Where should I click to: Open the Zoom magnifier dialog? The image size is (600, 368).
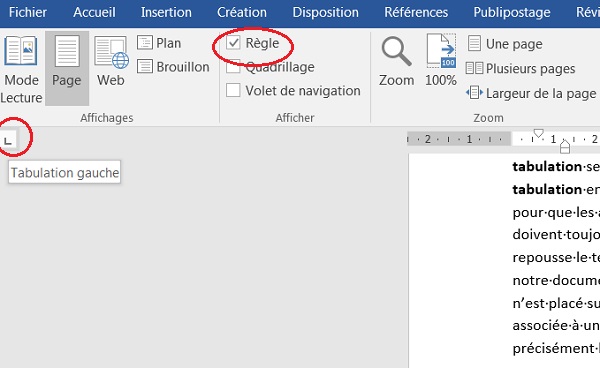(x=396, y=61)
